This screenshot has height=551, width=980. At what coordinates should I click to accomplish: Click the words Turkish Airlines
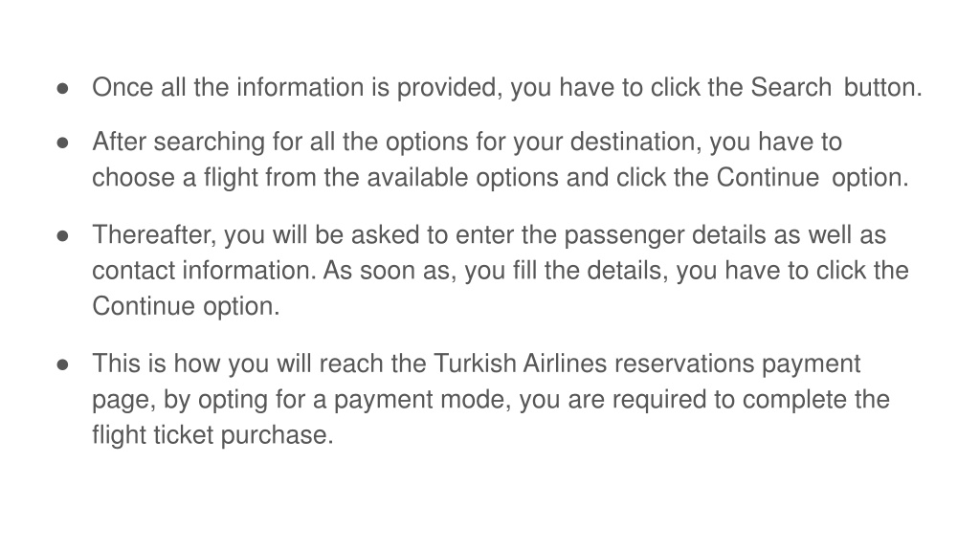520,364
